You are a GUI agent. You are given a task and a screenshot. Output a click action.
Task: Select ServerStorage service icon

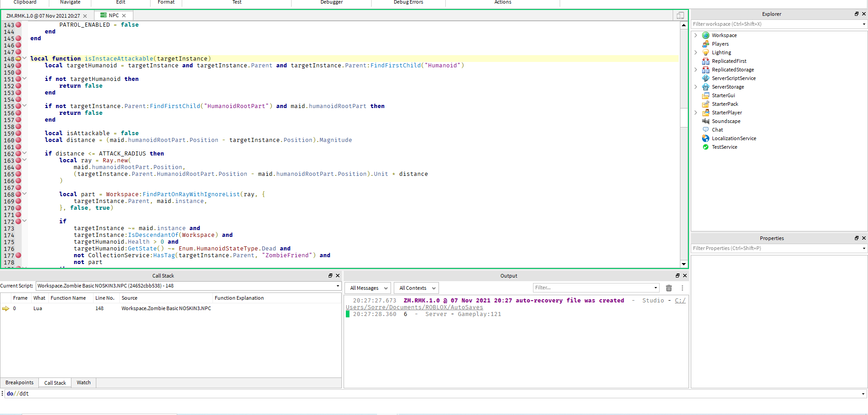(x=705, y=87)
